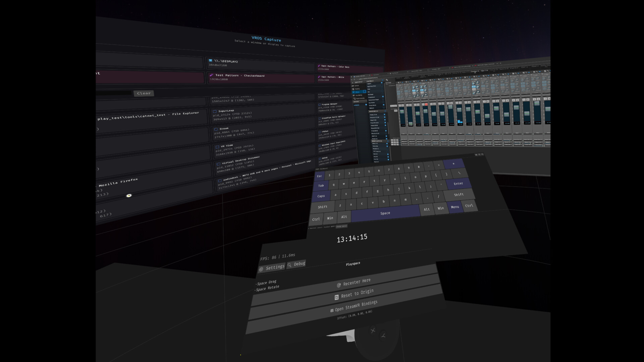Click the first mixer channel fader
This screenshot has height=362, width=644.
[x=402, y=111]
